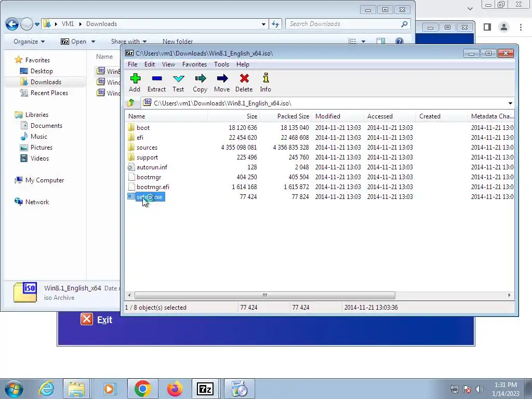Go back in the Explorer window
The image size is (532, 399).
12,24
